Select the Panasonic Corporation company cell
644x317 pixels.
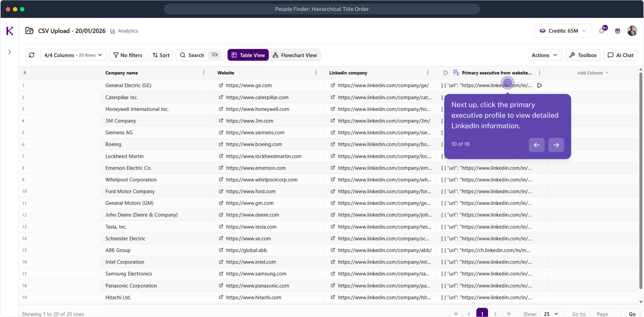pyautogui.click(x=157, y=286)
